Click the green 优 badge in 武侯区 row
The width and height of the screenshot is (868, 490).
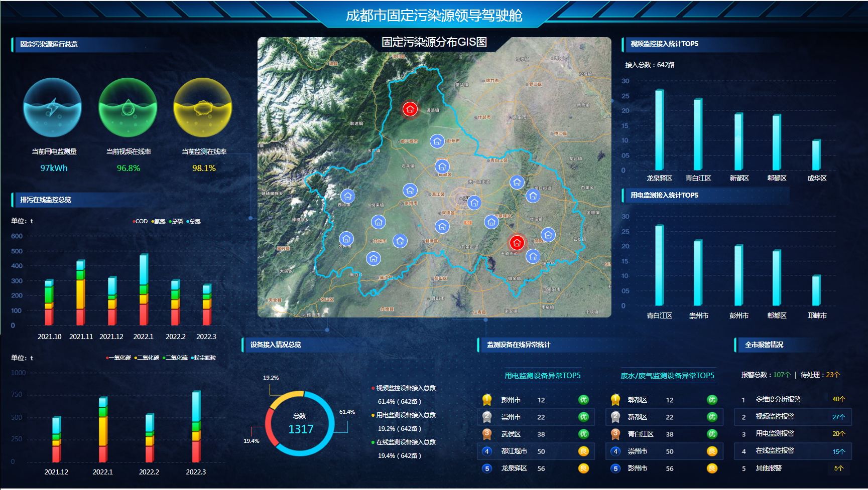(583, 434)
